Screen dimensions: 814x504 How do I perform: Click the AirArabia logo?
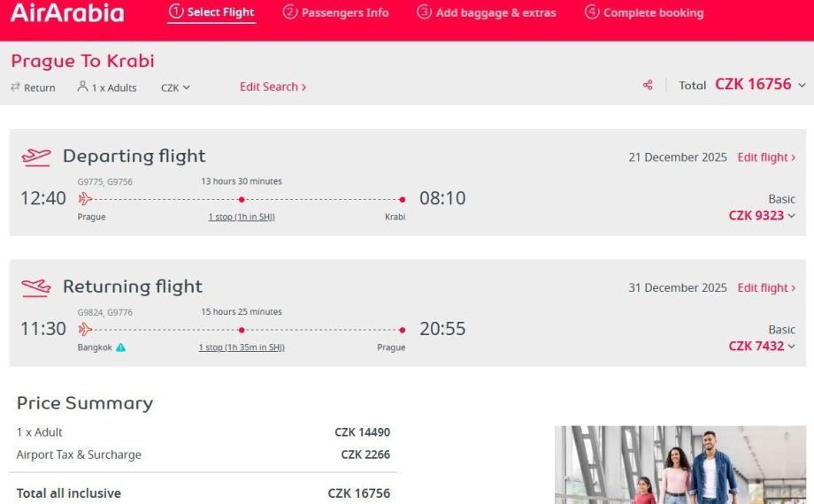(67, 13)
